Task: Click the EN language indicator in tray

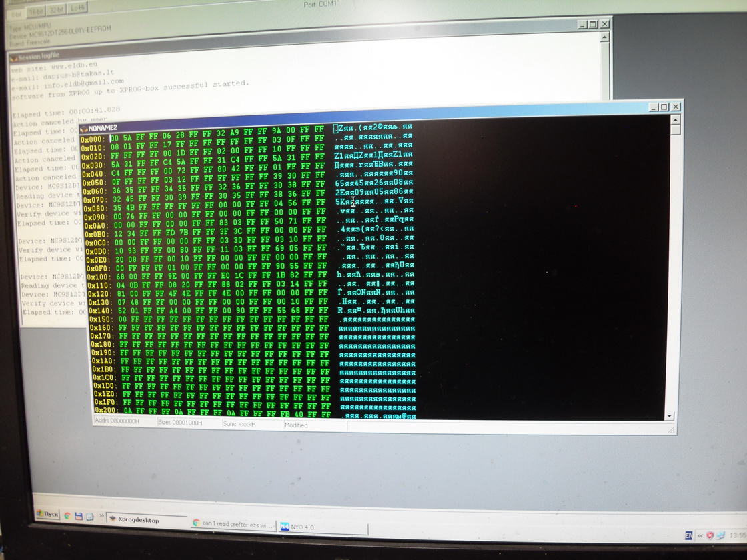Action: pos(688,535)
